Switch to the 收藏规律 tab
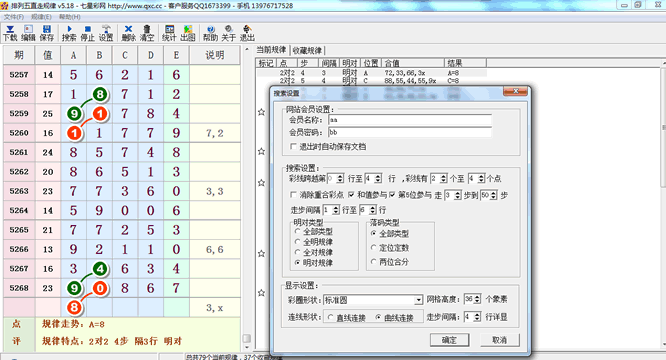 click(307, 51)
